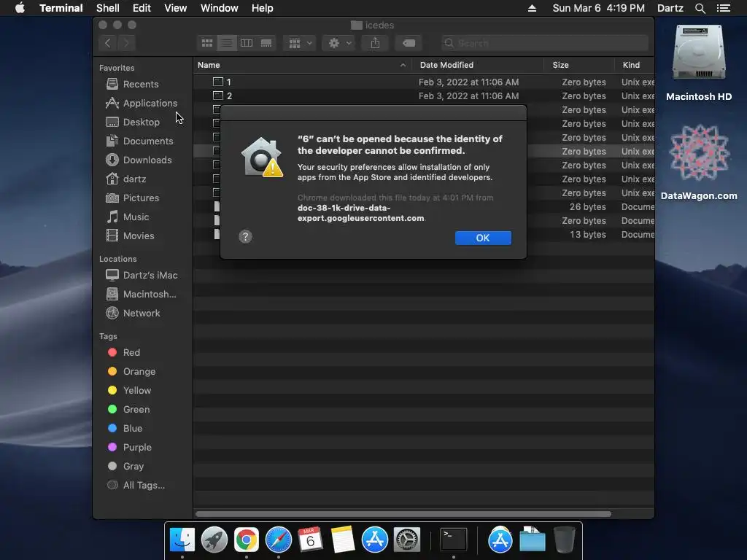The height and width of the screenshot is (560, 747).
Task: Sort by the Date Modified column
Action: [x=477, y=65]
